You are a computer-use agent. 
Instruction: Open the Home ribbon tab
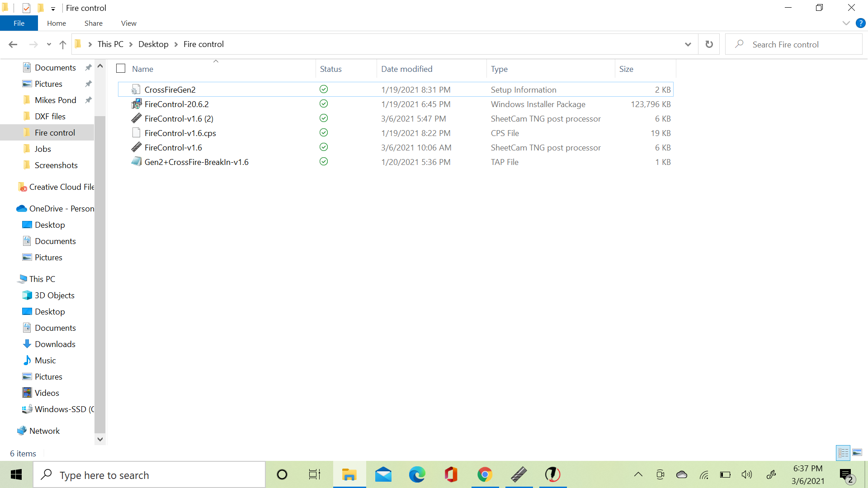click(x=57, y=23)
